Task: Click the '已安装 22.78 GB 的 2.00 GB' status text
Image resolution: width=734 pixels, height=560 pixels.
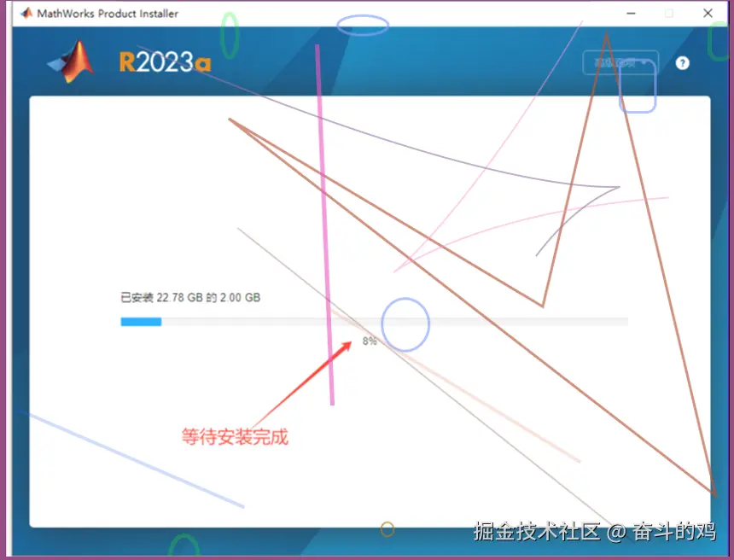Action: click(x=190, y=297)
